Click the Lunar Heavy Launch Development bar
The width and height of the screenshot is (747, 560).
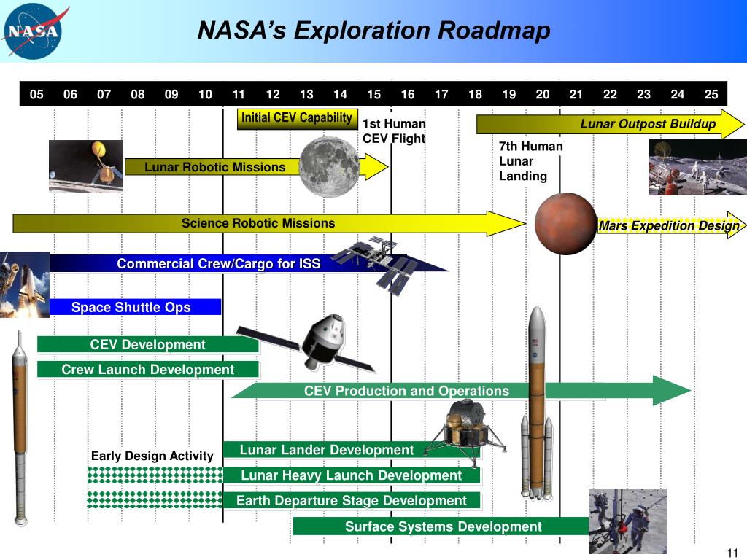click(352, 475)
